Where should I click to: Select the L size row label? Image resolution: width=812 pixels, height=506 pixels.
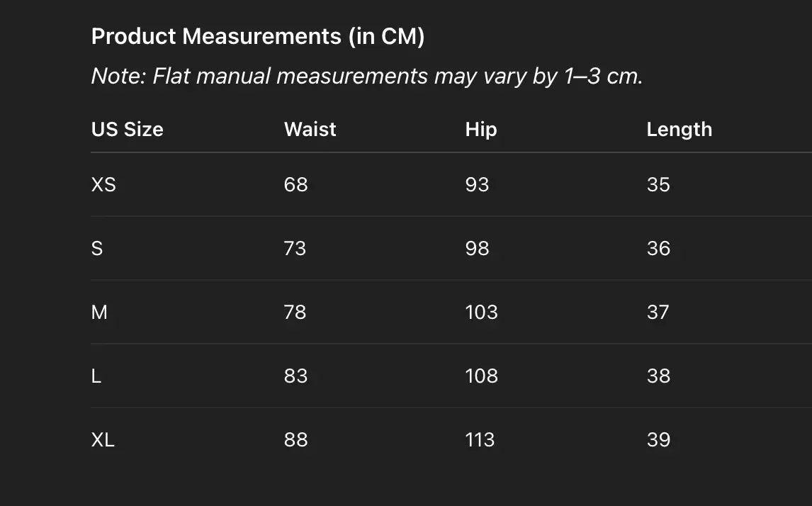pyautogui.click(x=96, y=376)
